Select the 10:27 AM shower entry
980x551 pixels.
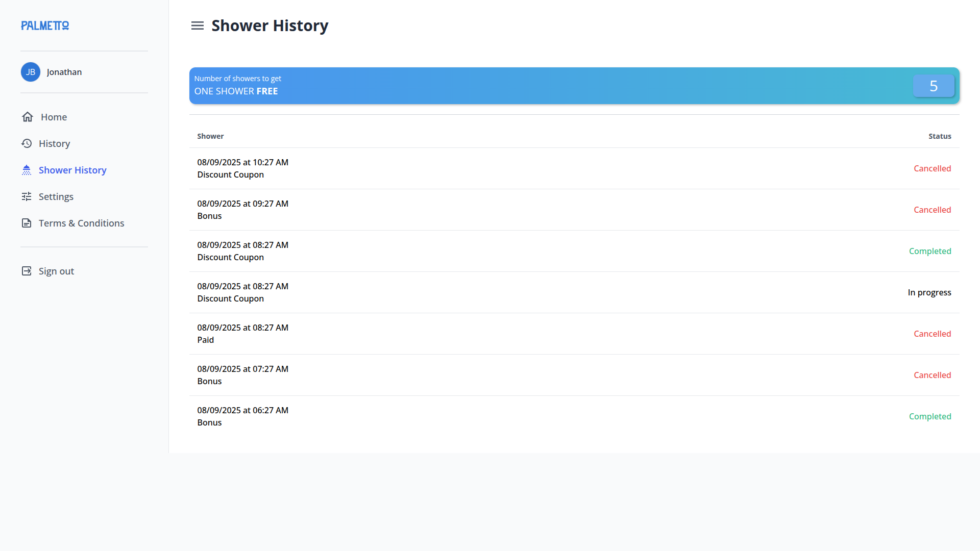[x=574, y=168]
